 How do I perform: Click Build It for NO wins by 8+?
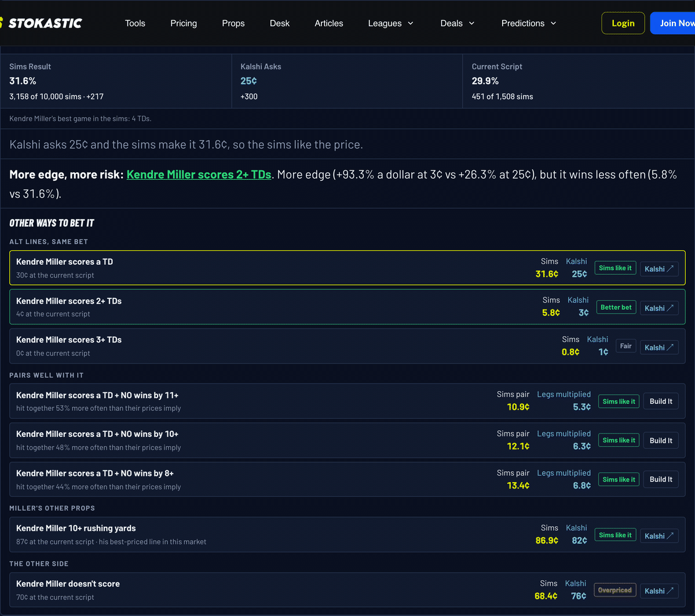[661, 479]
